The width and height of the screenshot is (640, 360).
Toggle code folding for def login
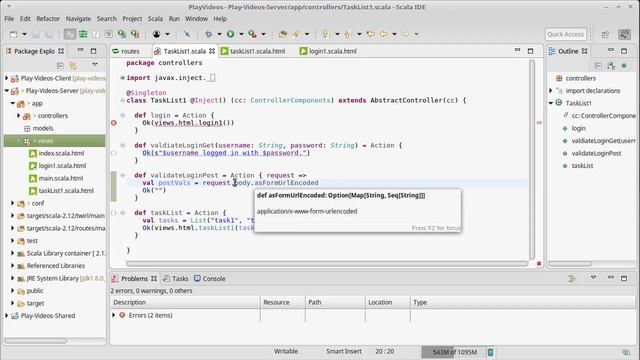pos(122,115)
